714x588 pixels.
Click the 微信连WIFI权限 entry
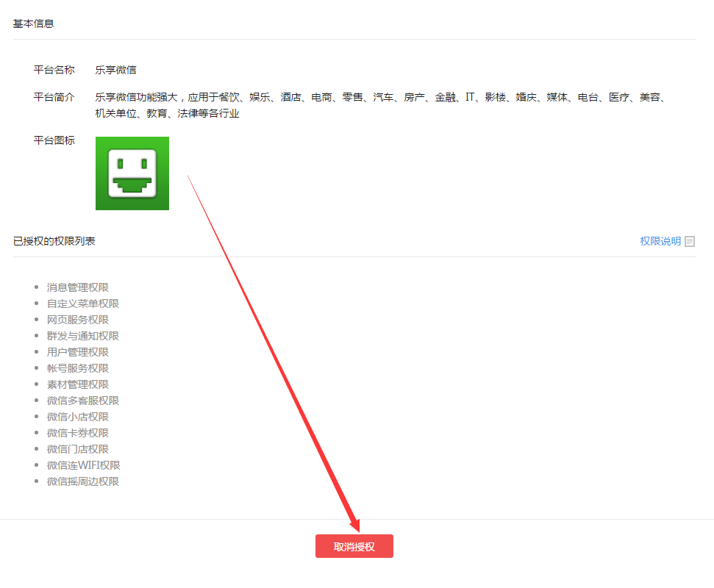[x=83, y=465]
